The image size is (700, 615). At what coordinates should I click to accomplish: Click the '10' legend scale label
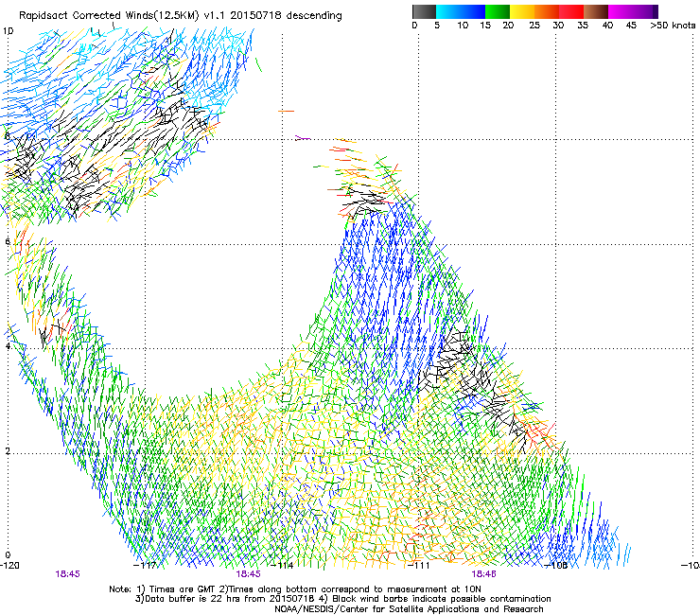pyautogui.click(x=463, y=26)
